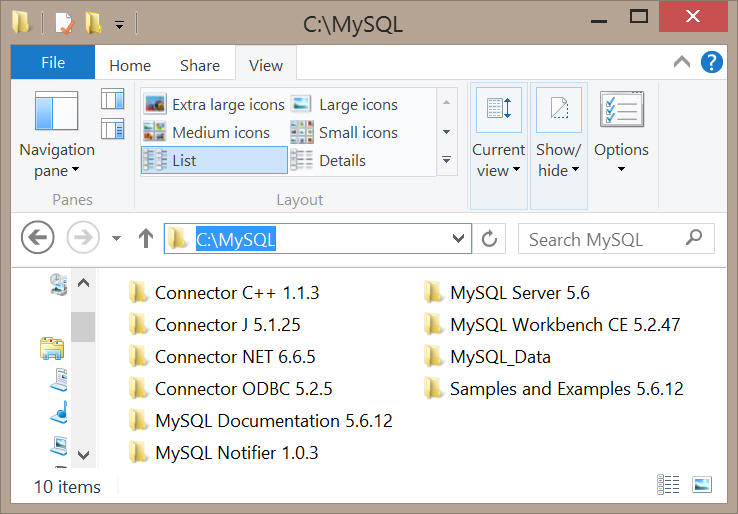
Task: Click the Navigation pane icon
Action: click(x=56, y=111)
